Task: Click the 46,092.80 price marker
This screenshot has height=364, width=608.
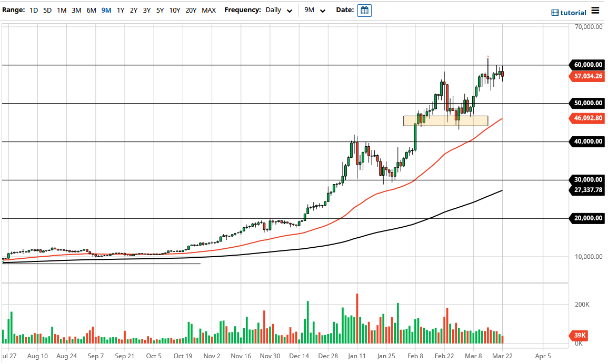Action: pyautogui.click(x=587, y=118)
